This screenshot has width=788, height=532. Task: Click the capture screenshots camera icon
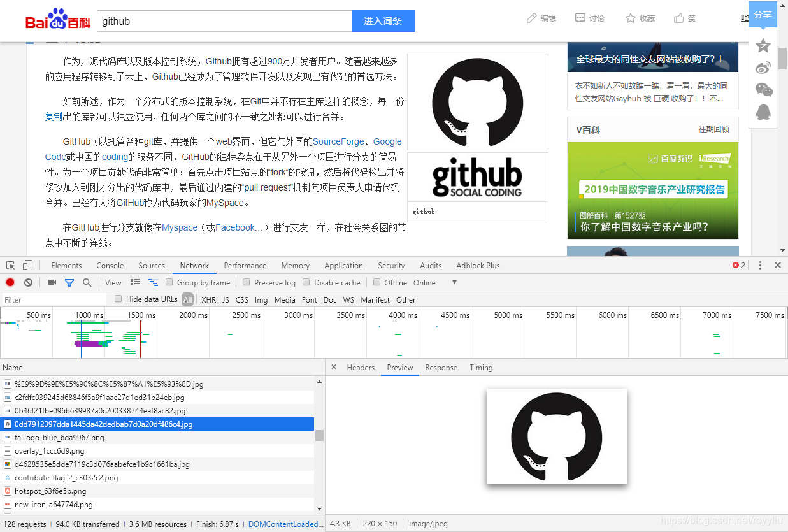coord(52,282)
